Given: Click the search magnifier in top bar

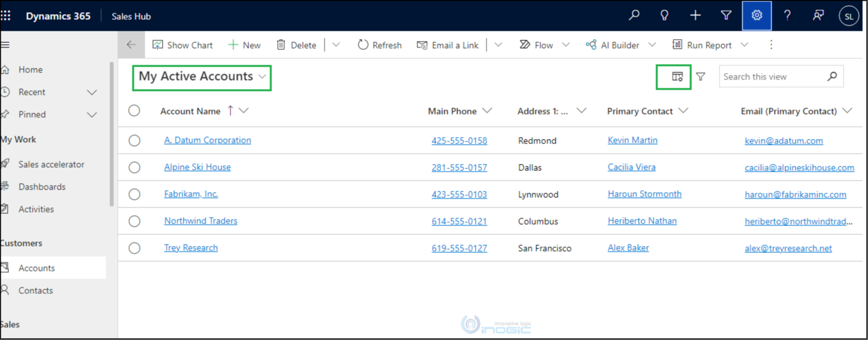Looking at the screenshot, I should click(x=634, y=15).
